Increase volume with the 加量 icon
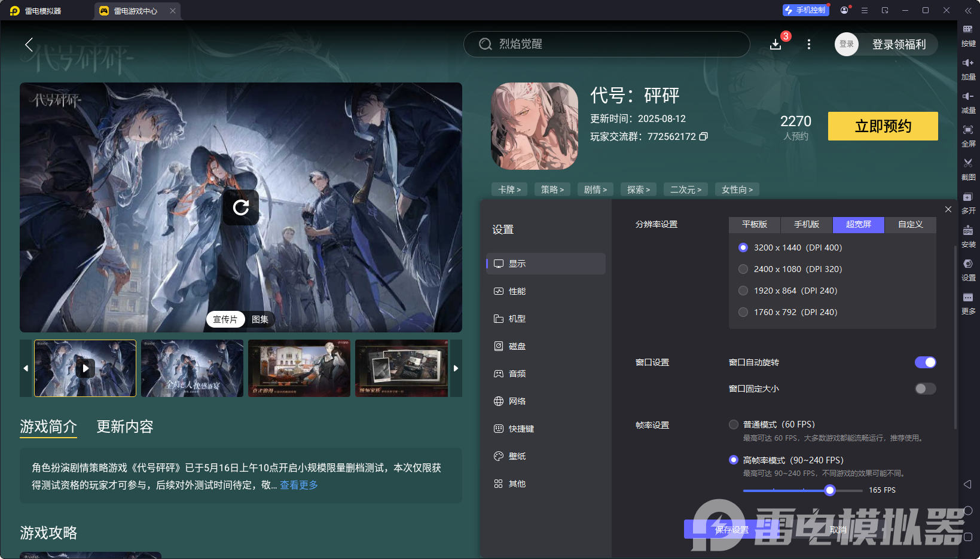This screenshot has width=980, height=559. (969, 69)
